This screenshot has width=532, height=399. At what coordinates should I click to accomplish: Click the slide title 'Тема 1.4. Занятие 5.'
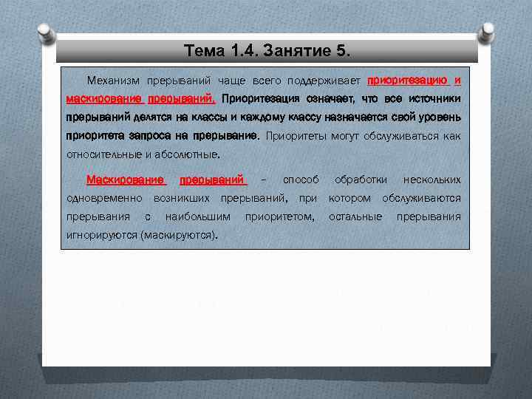click(267, 51)
